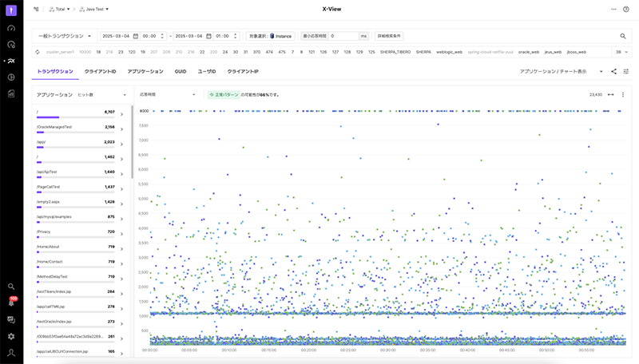Click the search magnifier icon in filter bar
The height and width of the screenshot is (364, 639).
click(623, 36)
